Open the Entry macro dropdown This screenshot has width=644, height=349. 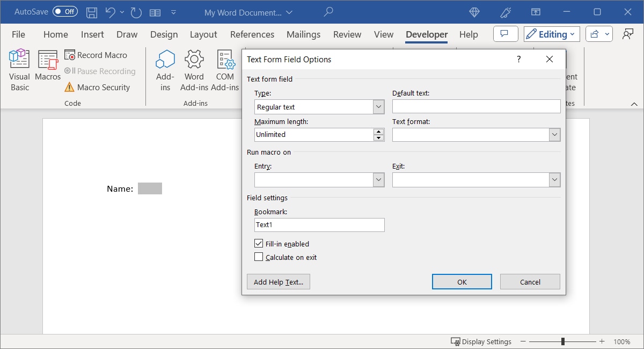[x=378, y=179]
